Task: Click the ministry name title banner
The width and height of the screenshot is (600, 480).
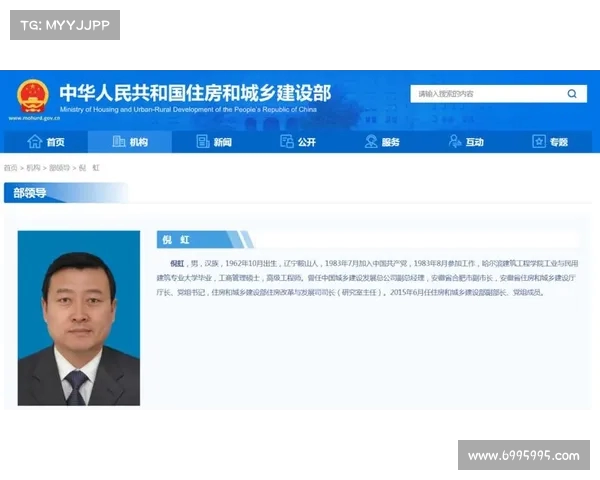Action: click(x=195, y=93)
